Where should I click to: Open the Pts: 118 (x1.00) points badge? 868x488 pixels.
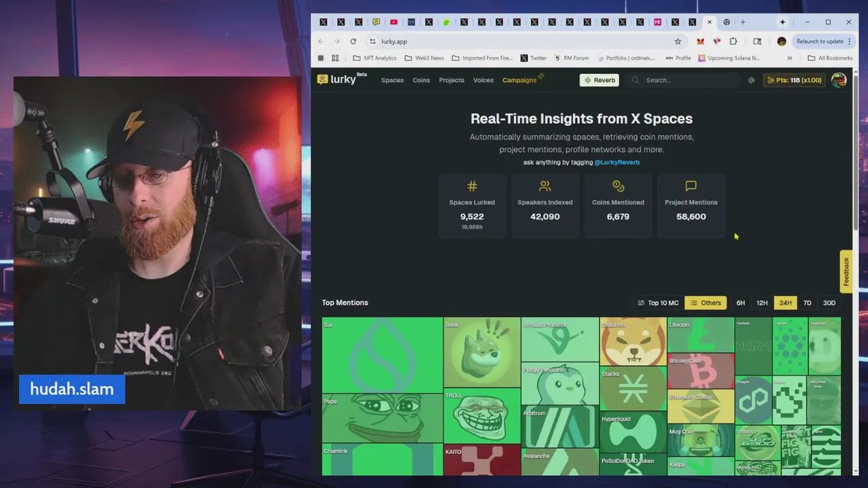[x=795, y=80]
